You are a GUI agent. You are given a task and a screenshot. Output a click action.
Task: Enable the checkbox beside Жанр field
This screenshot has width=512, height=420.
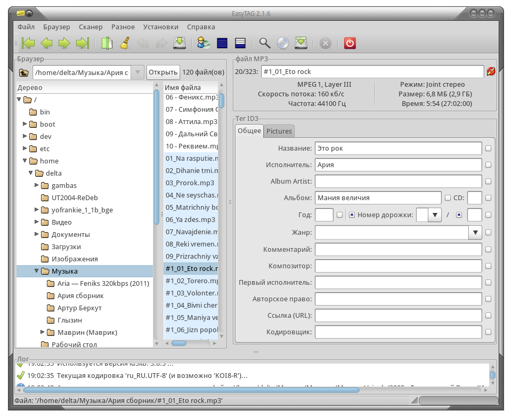pyautogui.click(x=488, y=233)
